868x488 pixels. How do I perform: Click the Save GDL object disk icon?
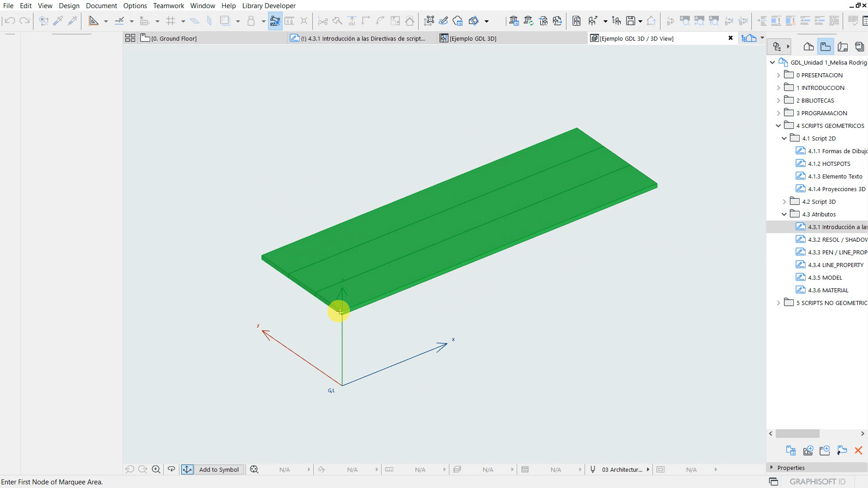point(631,21)
